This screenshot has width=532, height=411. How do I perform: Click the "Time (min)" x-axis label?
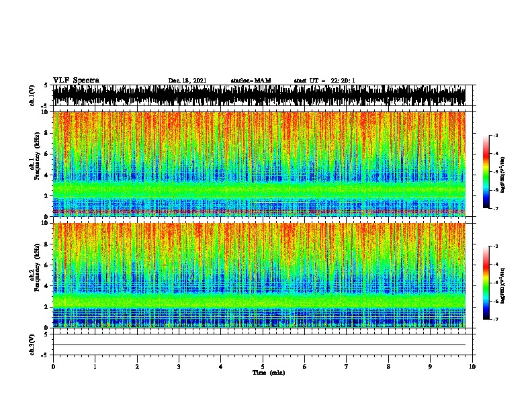point(269,373)
